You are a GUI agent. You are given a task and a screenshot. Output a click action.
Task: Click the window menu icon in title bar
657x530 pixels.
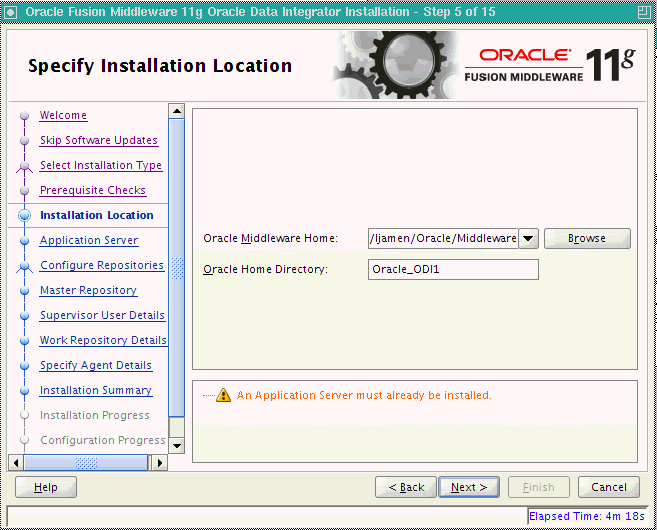click(10, 12)
